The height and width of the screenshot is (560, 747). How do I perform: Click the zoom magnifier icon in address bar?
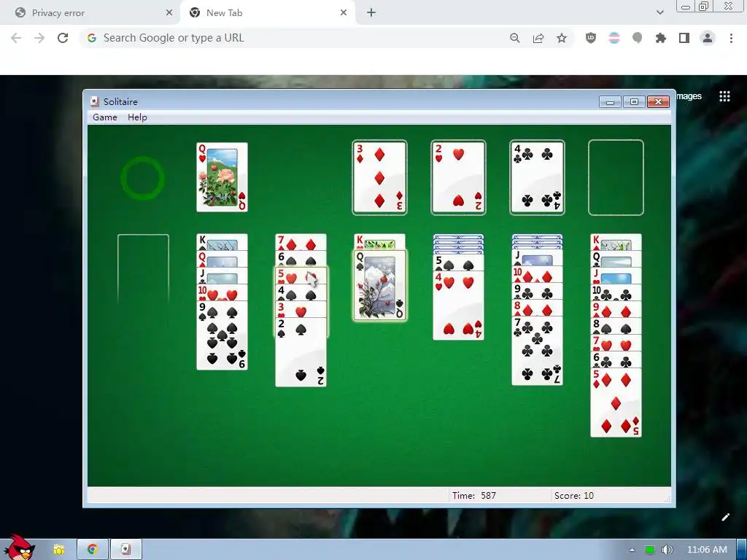pos(514,38)
